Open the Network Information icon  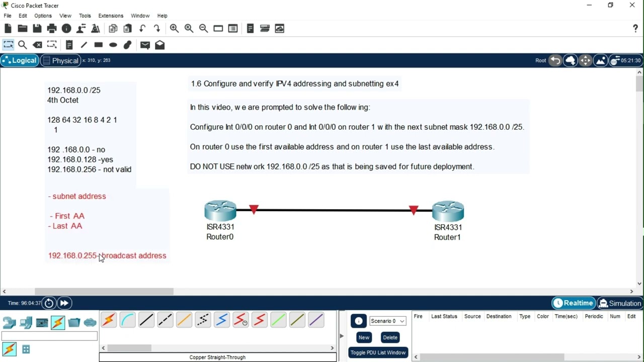(x=66, y=29)
